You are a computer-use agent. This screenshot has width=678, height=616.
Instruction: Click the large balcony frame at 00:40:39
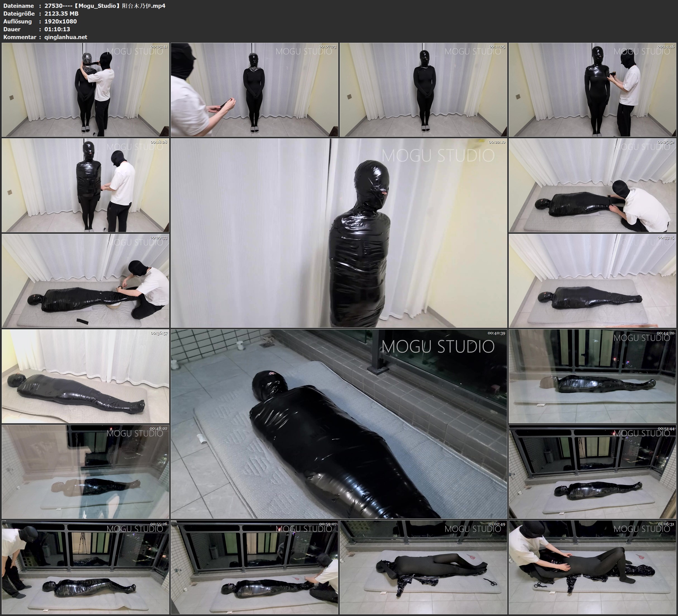339,424
